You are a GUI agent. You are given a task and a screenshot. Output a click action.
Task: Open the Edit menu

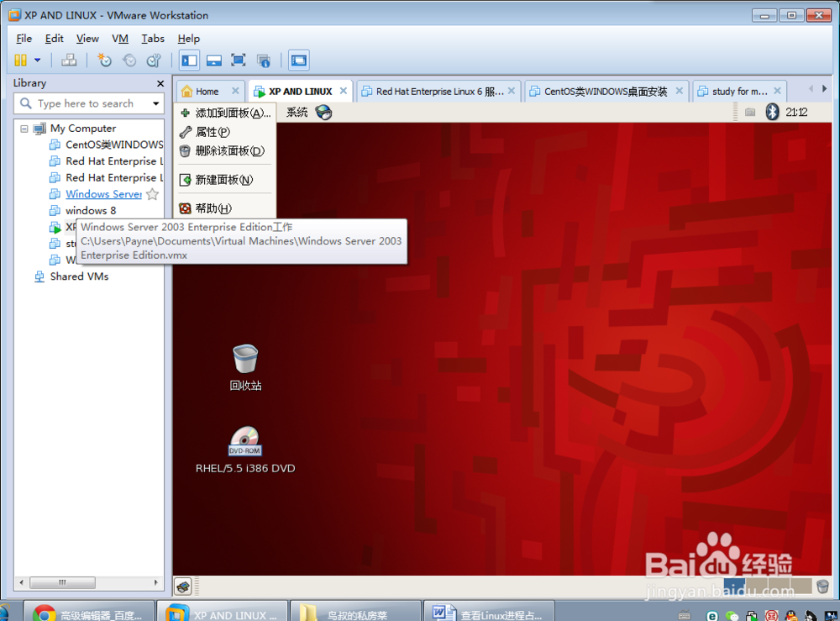54,39
